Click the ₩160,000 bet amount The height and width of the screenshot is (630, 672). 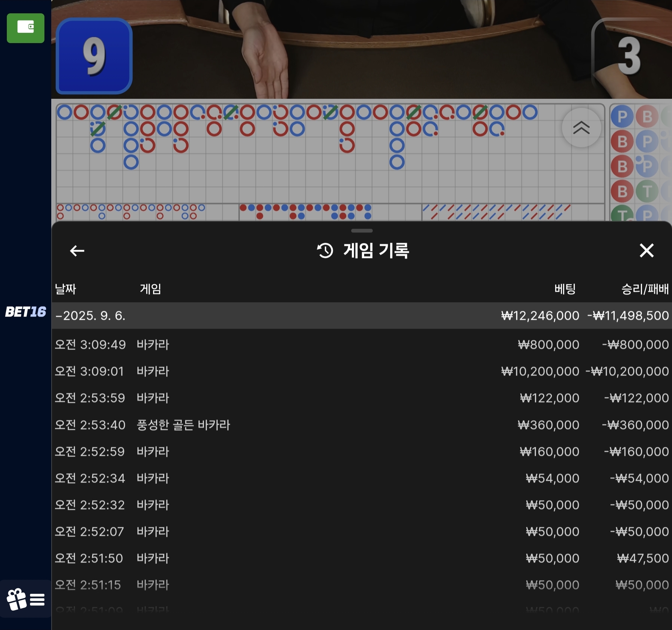549,452
